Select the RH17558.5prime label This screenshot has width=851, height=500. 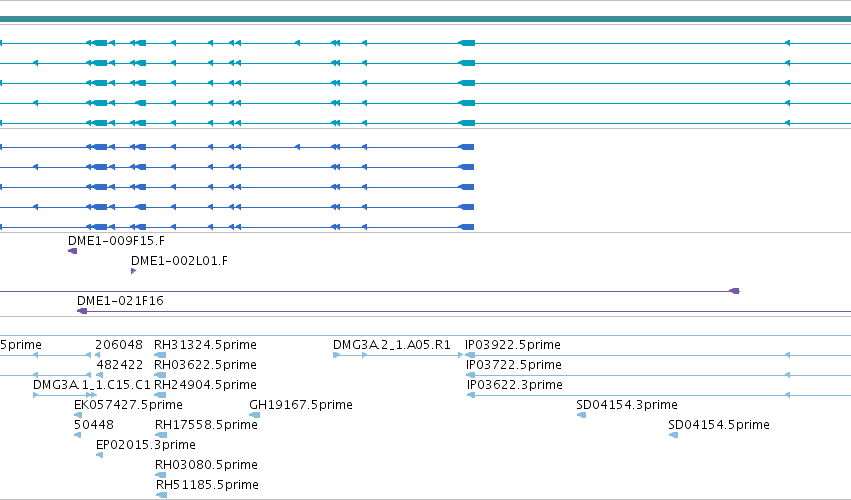coord(206,425)
